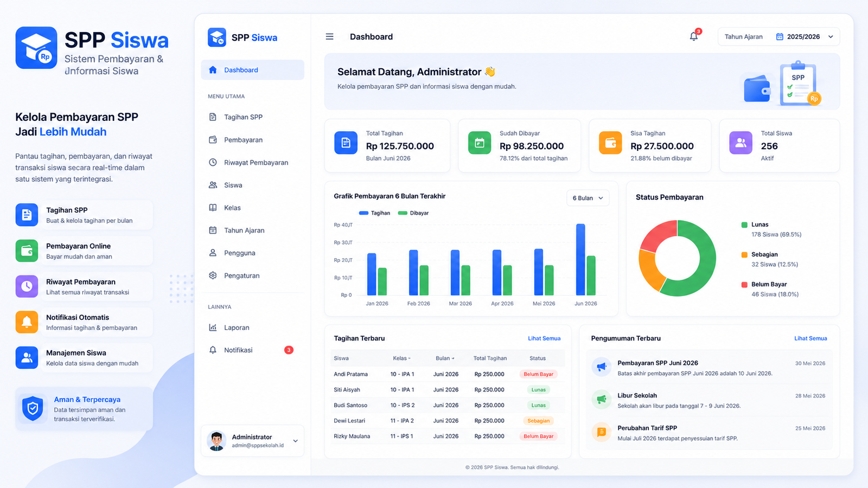Click the admin@sppsekolah.id email text
The image size is (868, 488).
coord(258,446)
